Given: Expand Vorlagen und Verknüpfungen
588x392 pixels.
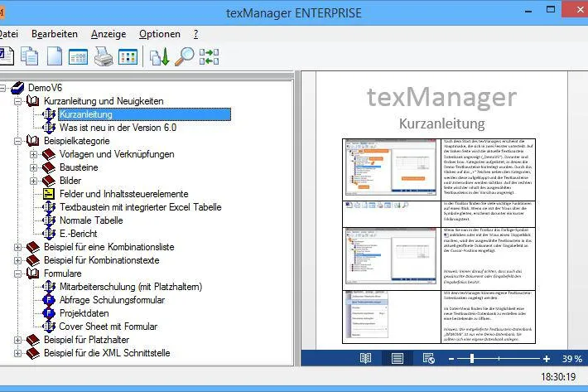Looking at the screenshot, I should click(33, 154).
